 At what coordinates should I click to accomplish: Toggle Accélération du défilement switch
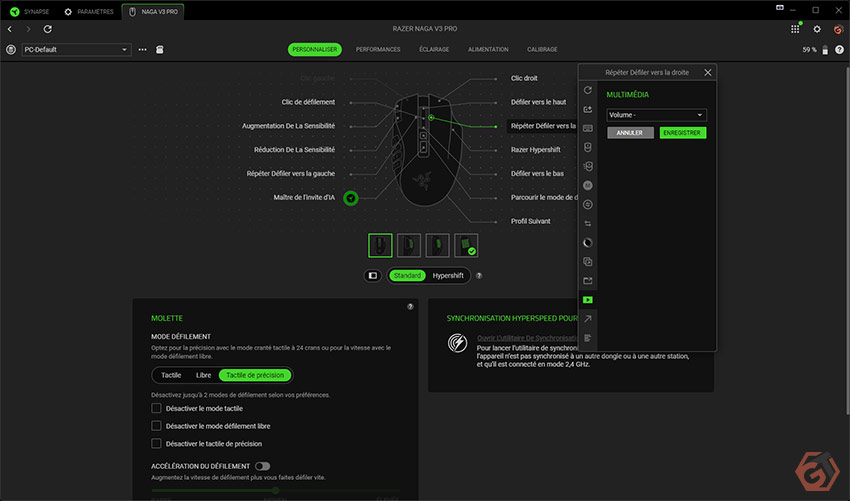tap(262, 466)
